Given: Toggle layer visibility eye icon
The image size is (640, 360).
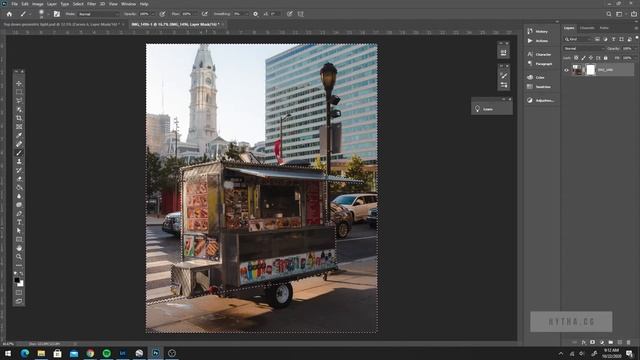Looking at the screenshot, I should pos(566,70).
